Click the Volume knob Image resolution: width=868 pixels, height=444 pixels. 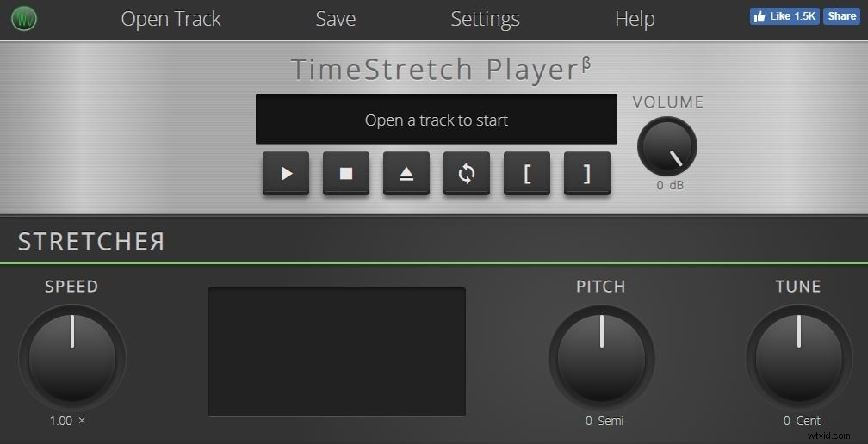667,146
